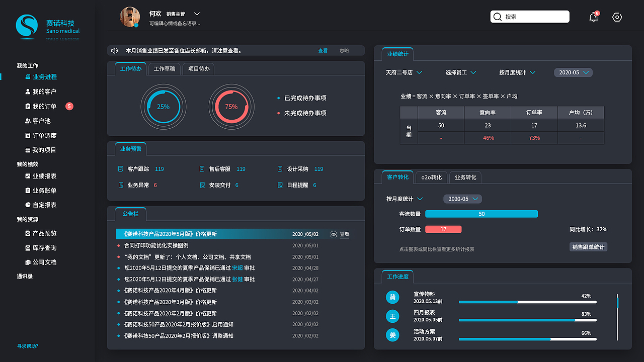
Task: Open the 订单调度 clipboard icon
Action: [x=27, y=135]
